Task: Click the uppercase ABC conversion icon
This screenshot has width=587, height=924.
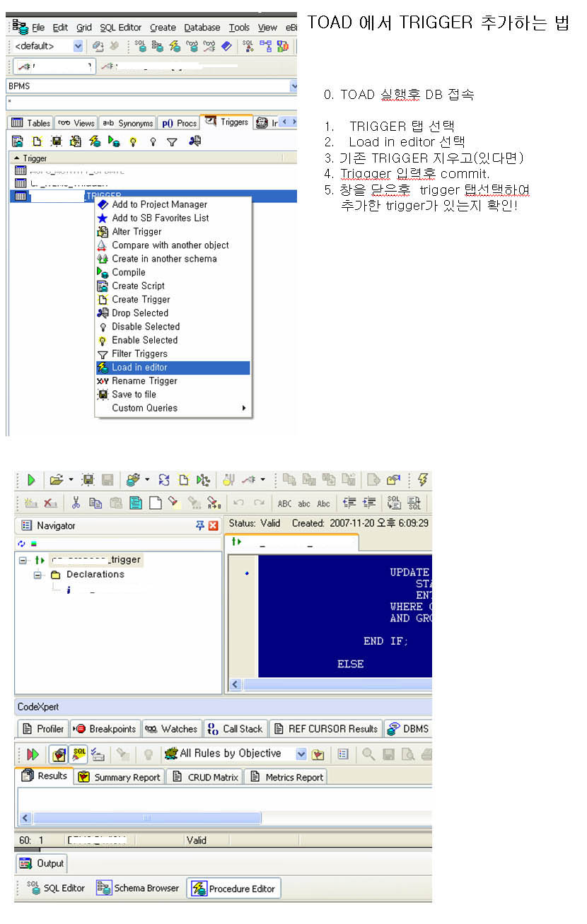Action: click(284, 503)
